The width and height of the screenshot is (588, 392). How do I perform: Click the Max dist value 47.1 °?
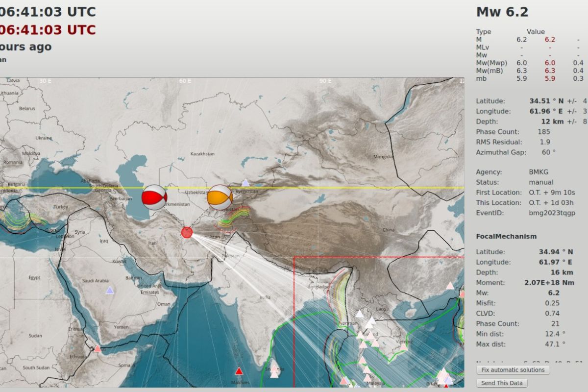[x=555, y=344]
